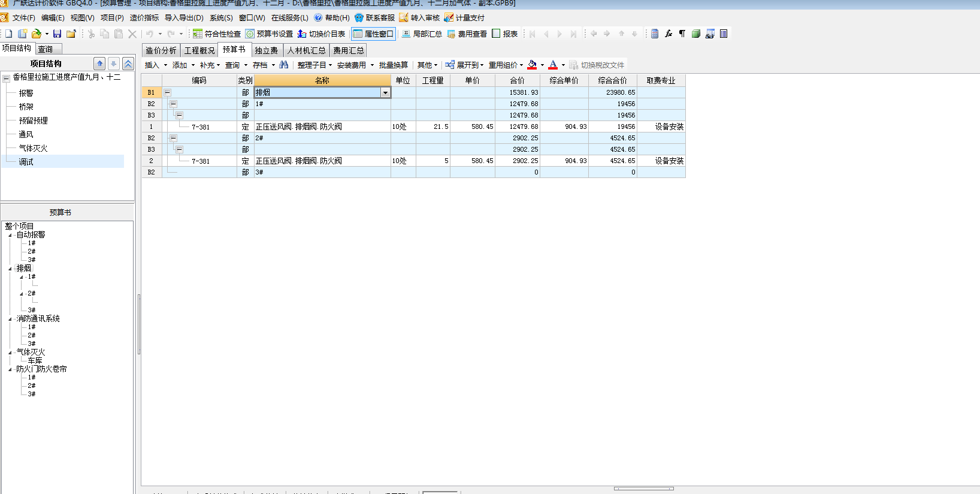Click 联系客服 contact support
Image resolution: width=980 pixels, height=494 pixels.
[375, 18]
